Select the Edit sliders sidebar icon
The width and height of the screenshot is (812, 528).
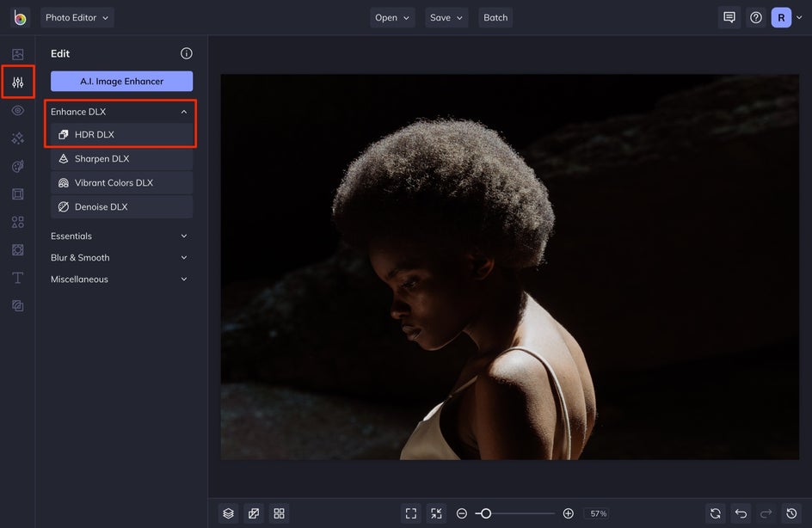(x=17, y=82)
